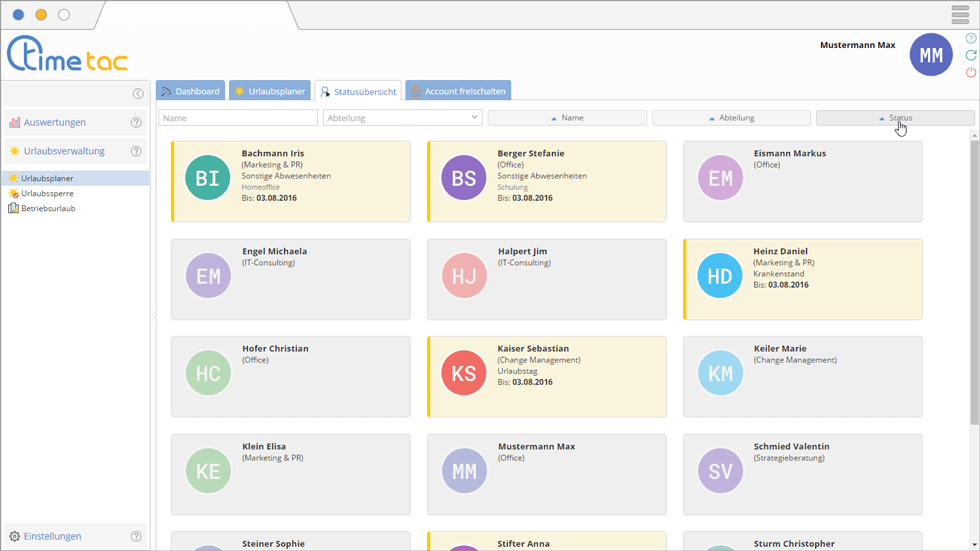Sort employees by Name button
This screenshot has height=551, width=980.
coord(567,118)
